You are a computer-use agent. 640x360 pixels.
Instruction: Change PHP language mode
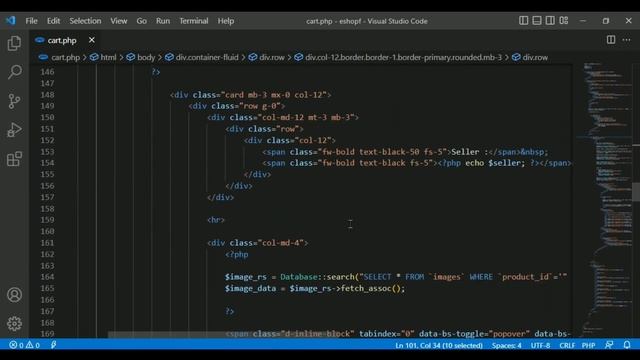588,346
